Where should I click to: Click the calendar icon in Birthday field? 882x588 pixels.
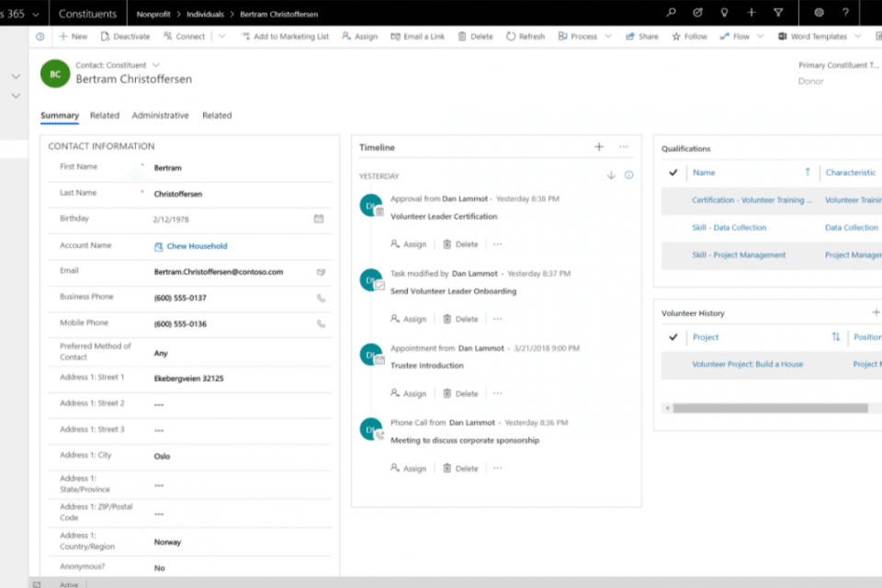pos(319,219)
